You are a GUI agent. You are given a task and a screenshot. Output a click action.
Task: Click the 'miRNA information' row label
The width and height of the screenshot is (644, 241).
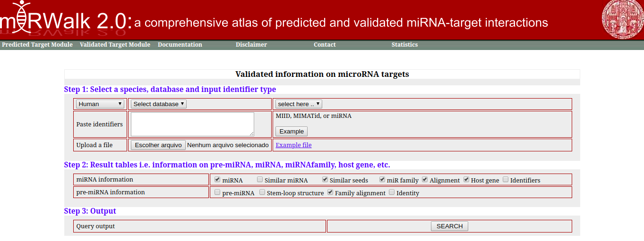click(x=105, y=180)
